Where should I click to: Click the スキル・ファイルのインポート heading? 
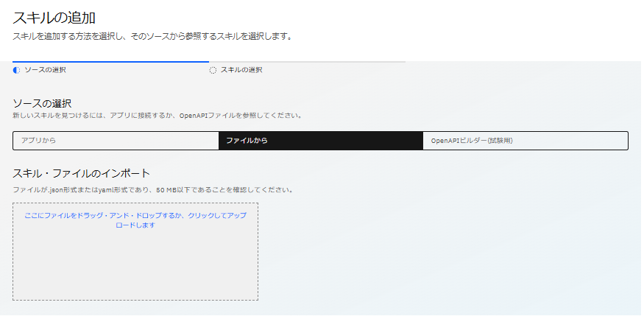pos(81,173)
